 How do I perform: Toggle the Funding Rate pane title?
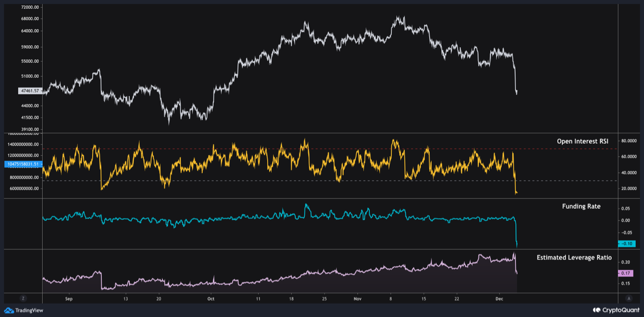click(x=581, y=206)
